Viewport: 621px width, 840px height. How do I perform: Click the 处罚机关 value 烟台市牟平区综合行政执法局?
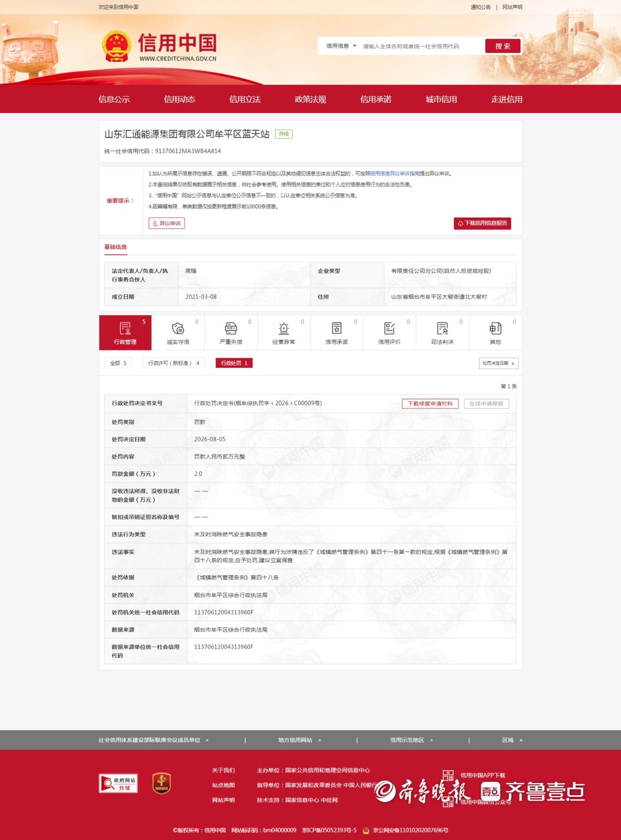pyautogui.click(x=231, y=595)
